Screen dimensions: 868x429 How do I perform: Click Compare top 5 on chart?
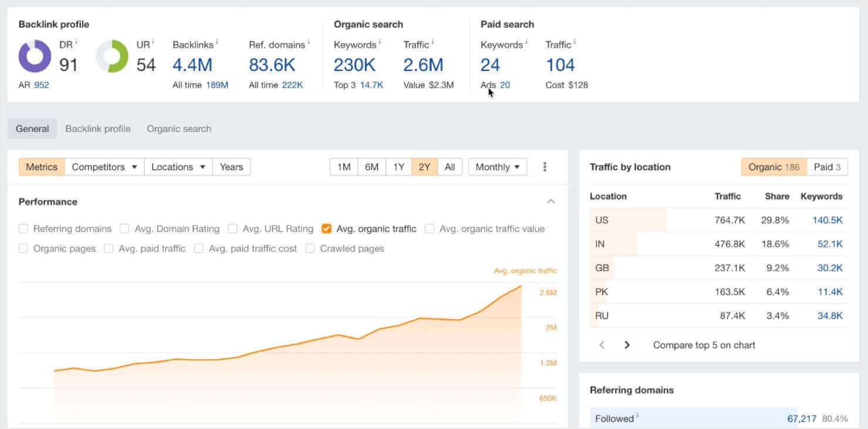[703, 345]
